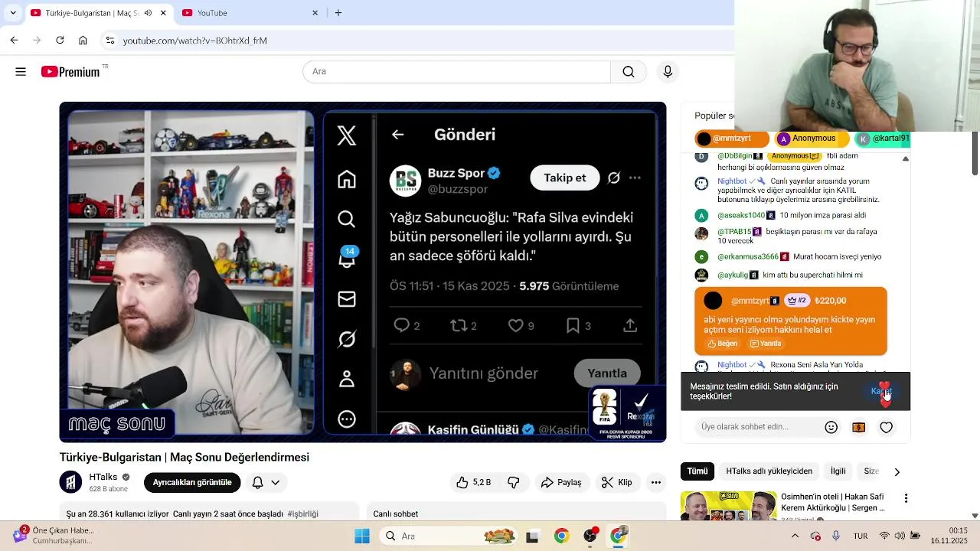Open the Osimhen'in oteli video title
This screenshot has width=980, height=551.
point(833,503)
